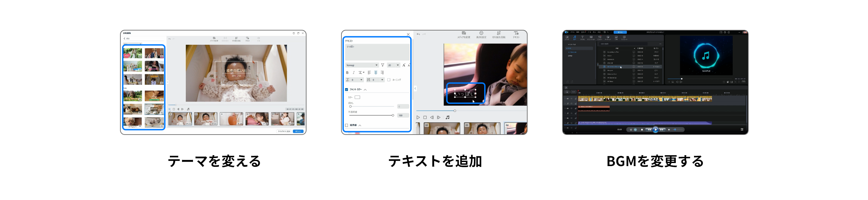
Task: Toggle bold formatting in the text panel
Action: (x=347, y=73)
